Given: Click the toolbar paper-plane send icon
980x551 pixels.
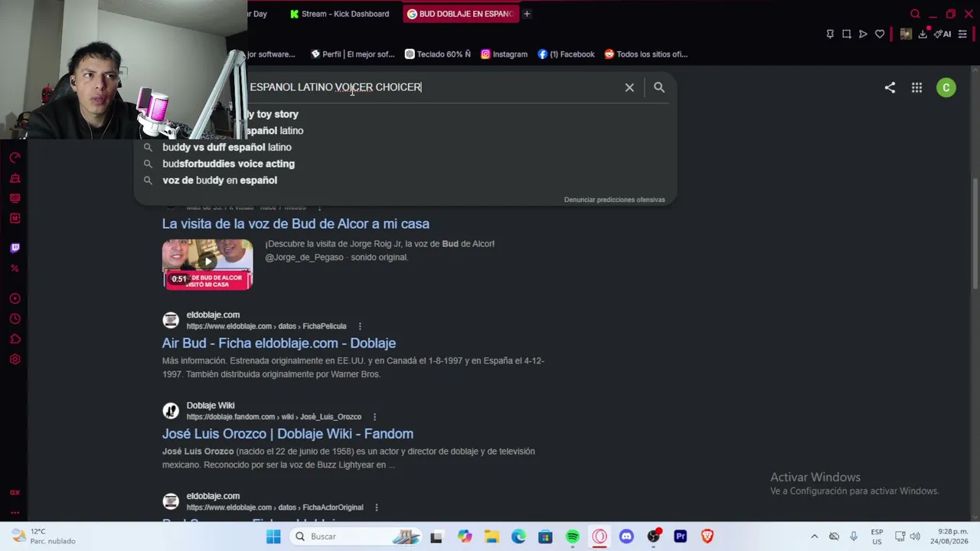Looking at the screenshot, I should point(863,34).
